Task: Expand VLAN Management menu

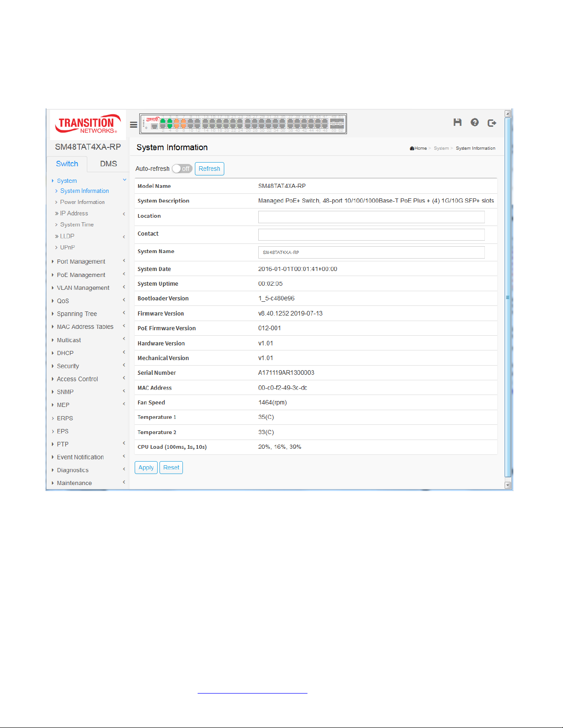Action: [83, 288]
